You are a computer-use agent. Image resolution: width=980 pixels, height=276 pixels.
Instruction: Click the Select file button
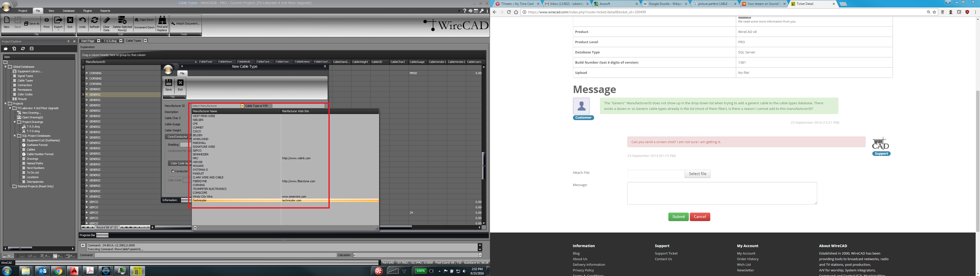coord(697,174)
